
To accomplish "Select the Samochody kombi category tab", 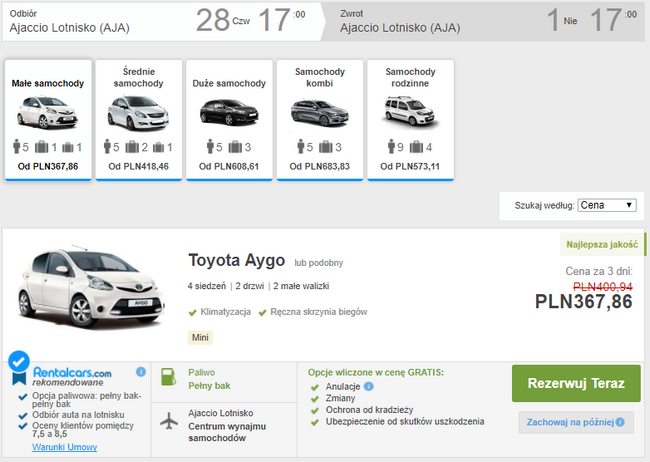I will [320, 120].
